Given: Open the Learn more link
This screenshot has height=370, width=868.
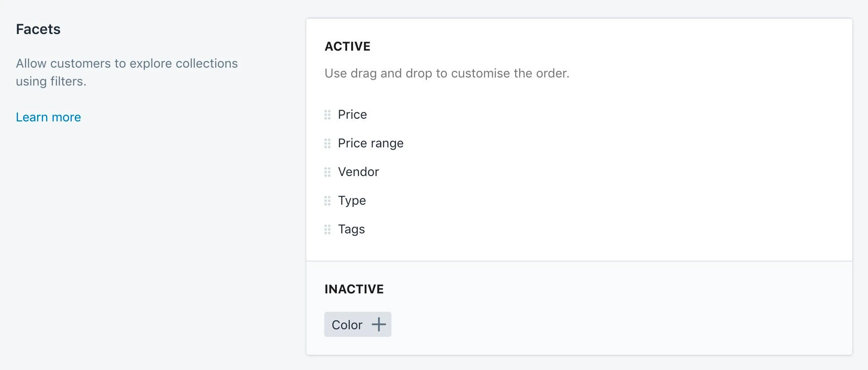Looking at the screenshot, I should pos(48,117).
